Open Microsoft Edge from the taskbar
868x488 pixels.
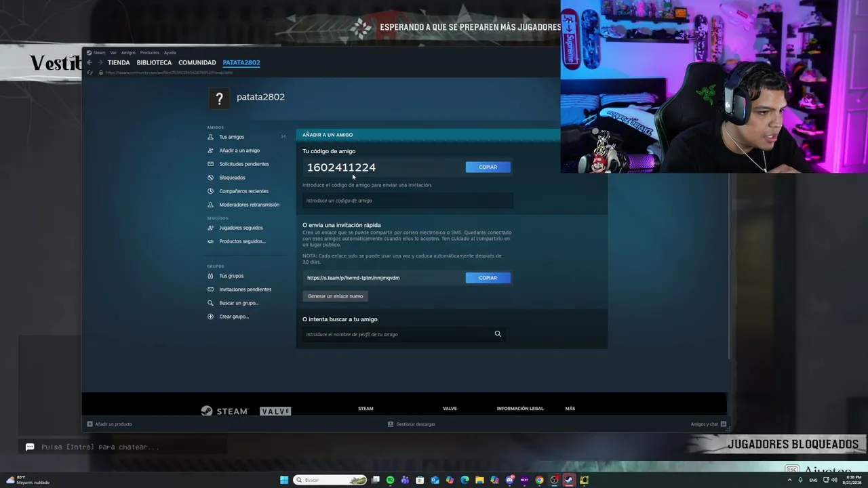point(465,480)
